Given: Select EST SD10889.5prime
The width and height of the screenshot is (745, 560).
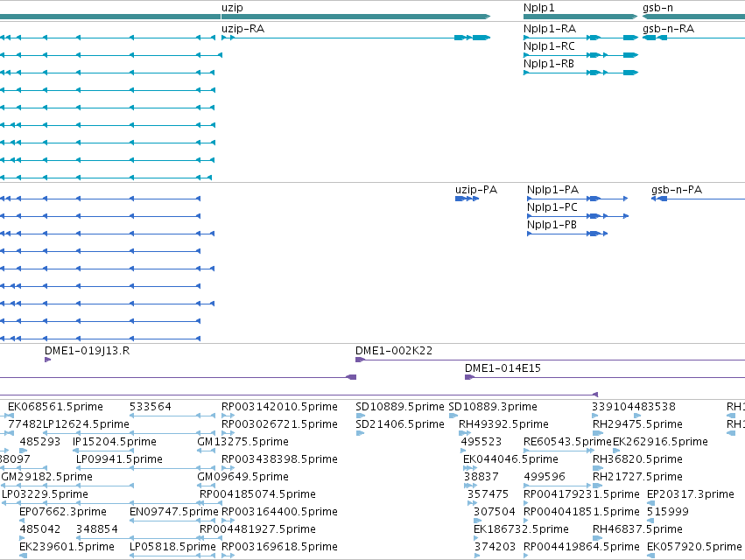Looking at the screenshot, I should click(x=399, y=407).
